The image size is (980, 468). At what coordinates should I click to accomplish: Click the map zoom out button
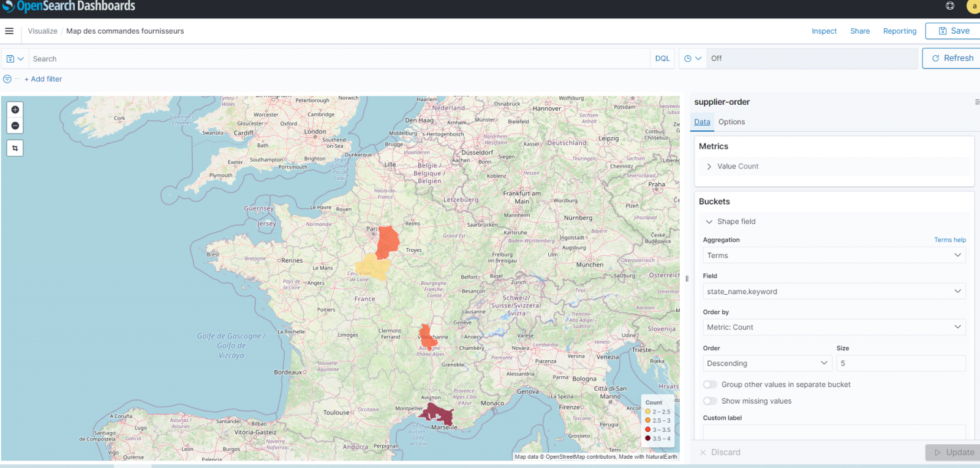point(15,126)
